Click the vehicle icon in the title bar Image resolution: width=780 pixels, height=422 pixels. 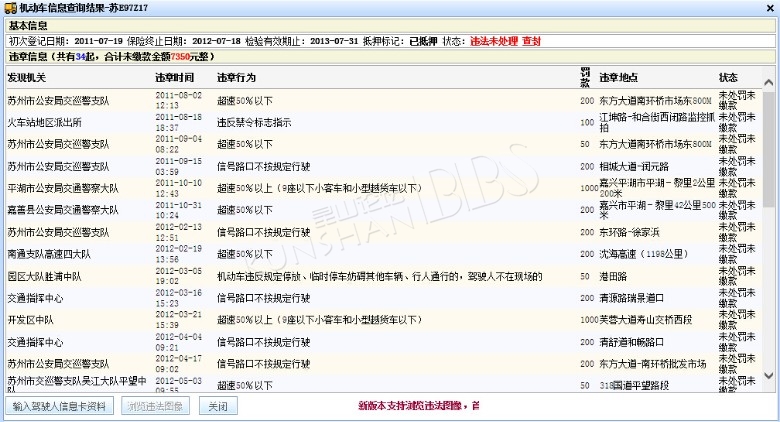pos(9,7)
